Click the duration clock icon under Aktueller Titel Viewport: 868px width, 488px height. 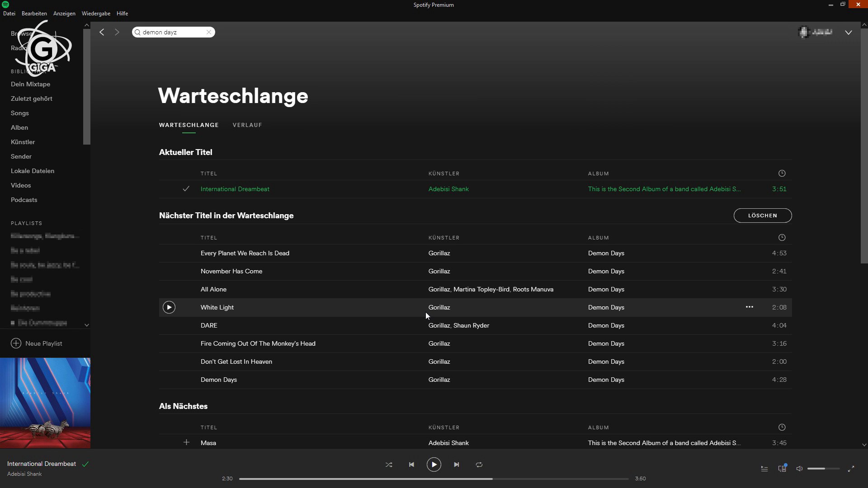tap(782, 174)
